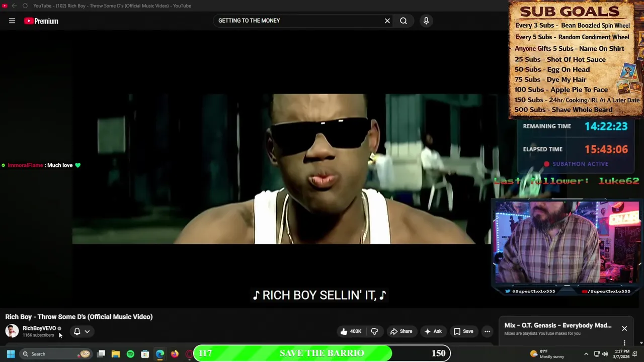Click the magnifier search button
Image resolution: width=644 pixels, height=362 pixels.
point(404,21)
